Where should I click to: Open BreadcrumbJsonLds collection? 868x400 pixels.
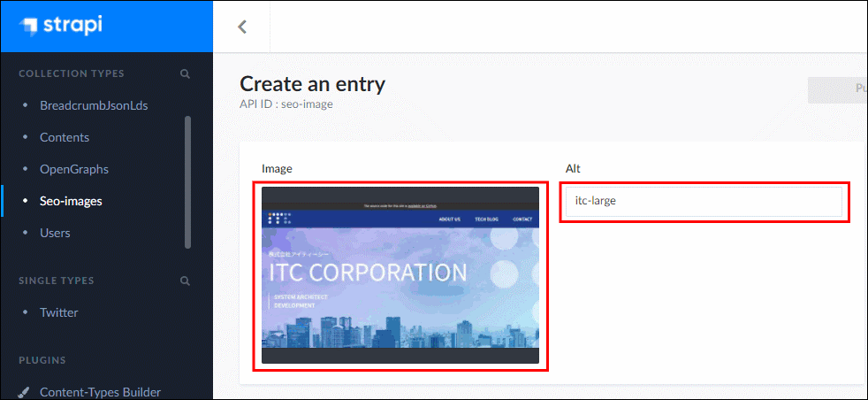pos(94,105)
